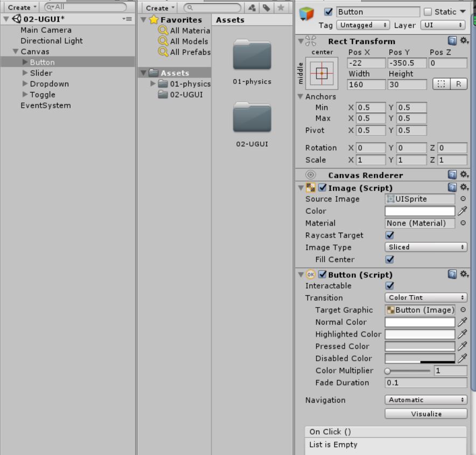Select Dropdown object in Hierarchy
This screenshot has width=476, height=455.
[x=49, y=84]
